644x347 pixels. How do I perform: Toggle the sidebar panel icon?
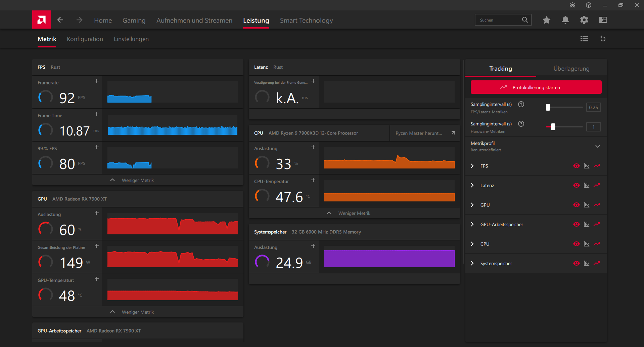click(x=603, y=20)
